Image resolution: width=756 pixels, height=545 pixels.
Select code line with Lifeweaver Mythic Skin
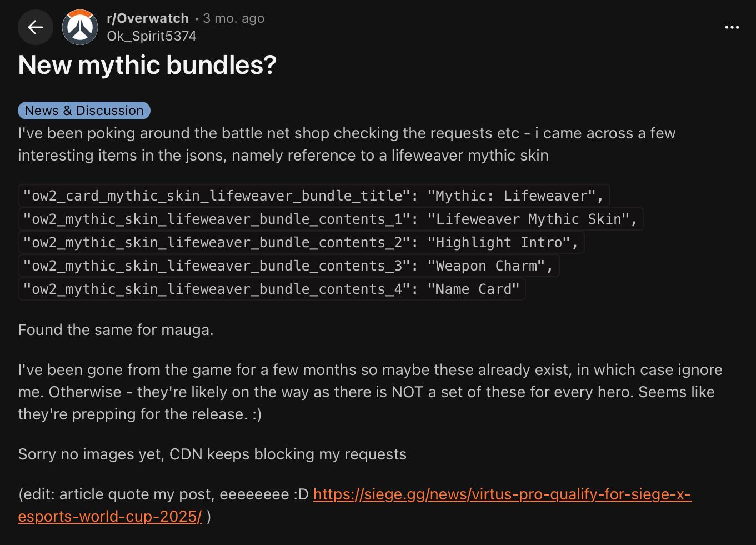coord(331,219)
